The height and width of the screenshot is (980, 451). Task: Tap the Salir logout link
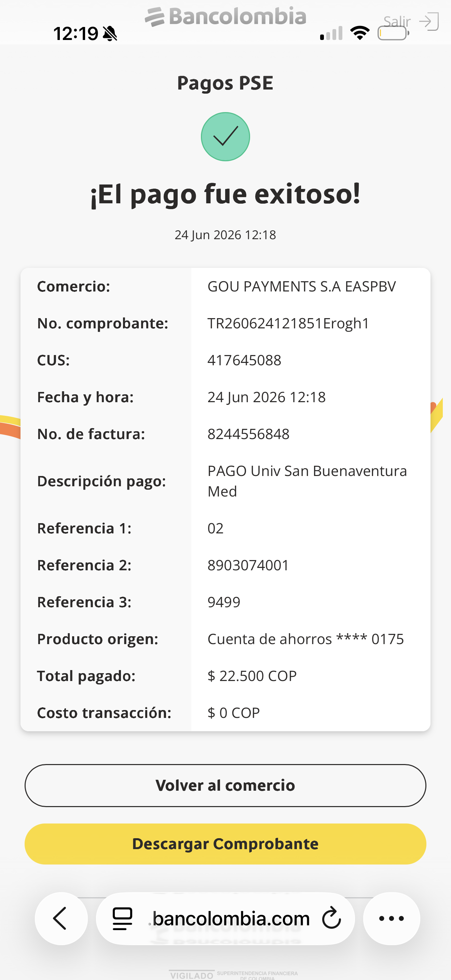pos(397,21)
